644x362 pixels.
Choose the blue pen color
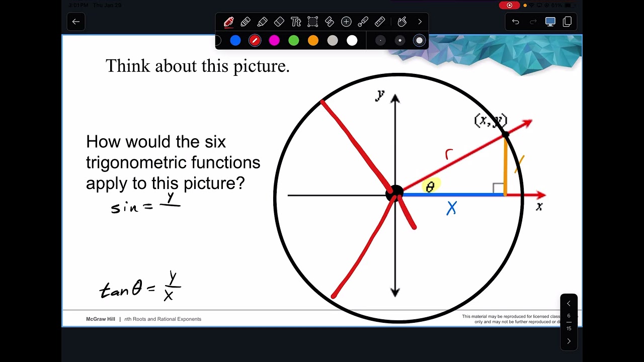tap(235, 41)
